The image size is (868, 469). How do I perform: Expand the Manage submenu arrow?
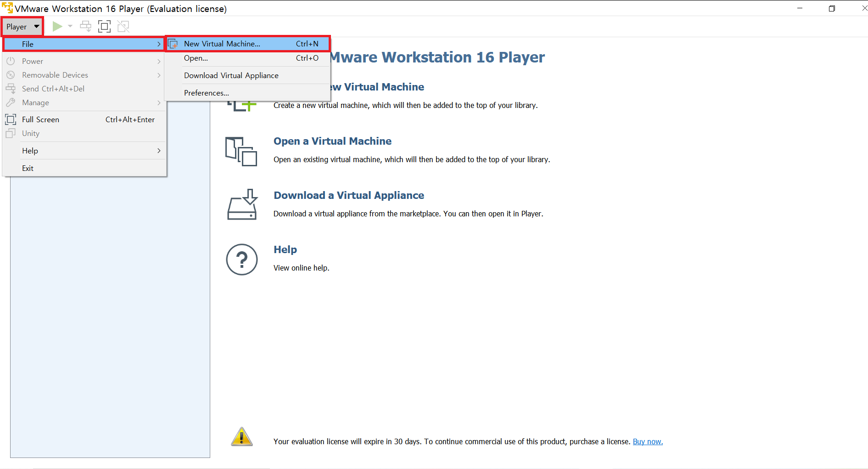pyautogui.click(x=159, y=102)
